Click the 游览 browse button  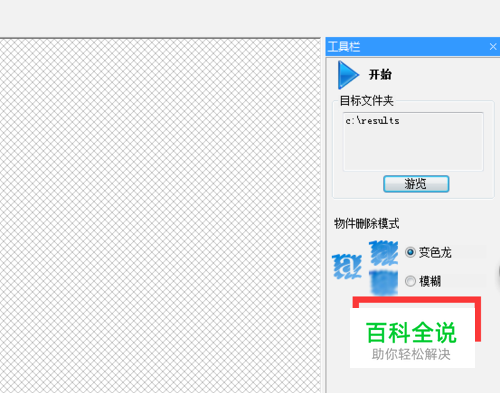click(x=416, y=184)
